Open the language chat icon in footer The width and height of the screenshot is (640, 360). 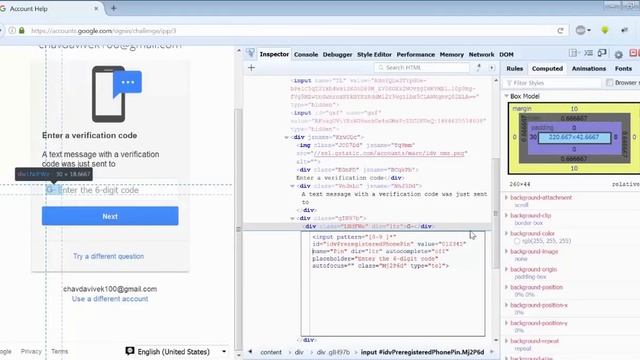click(x=130, y=351)
